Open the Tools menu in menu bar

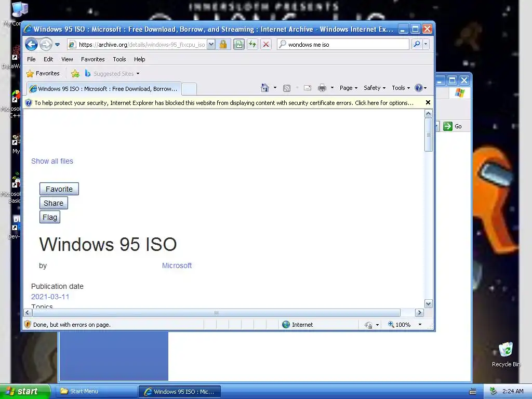pos(119,59)
